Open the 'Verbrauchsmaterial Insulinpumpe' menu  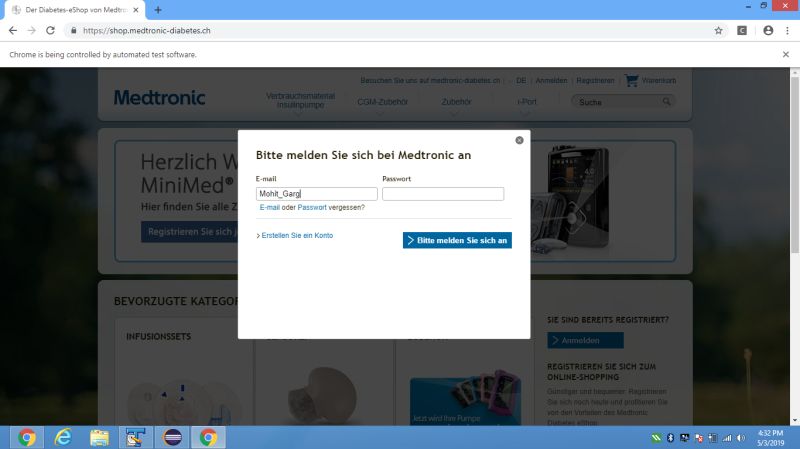pos(301,101)
